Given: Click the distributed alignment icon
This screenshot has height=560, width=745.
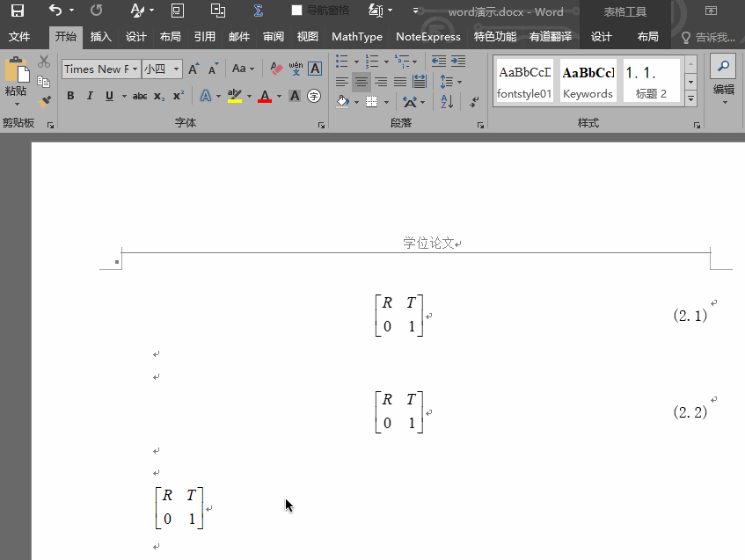Looking at the screenshot, I should click(x=420, y=82).
